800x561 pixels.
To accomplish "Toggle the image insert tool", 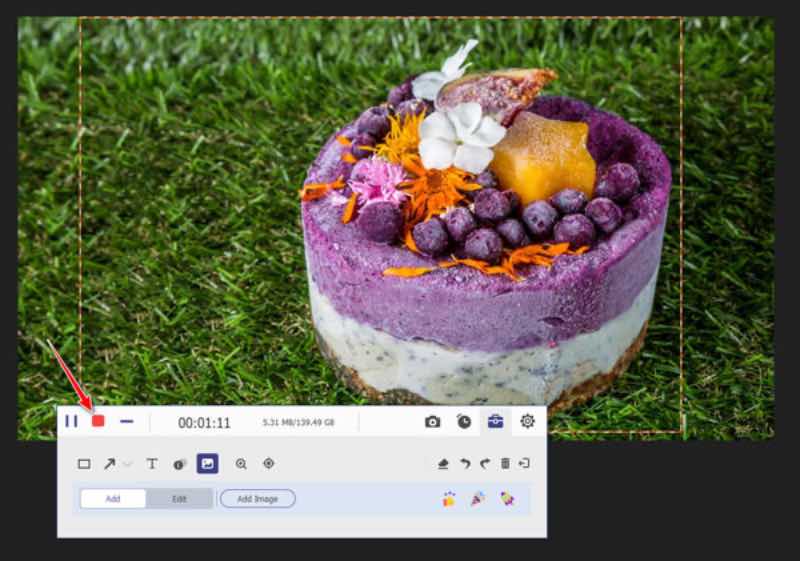I will (x=207, y=464).
